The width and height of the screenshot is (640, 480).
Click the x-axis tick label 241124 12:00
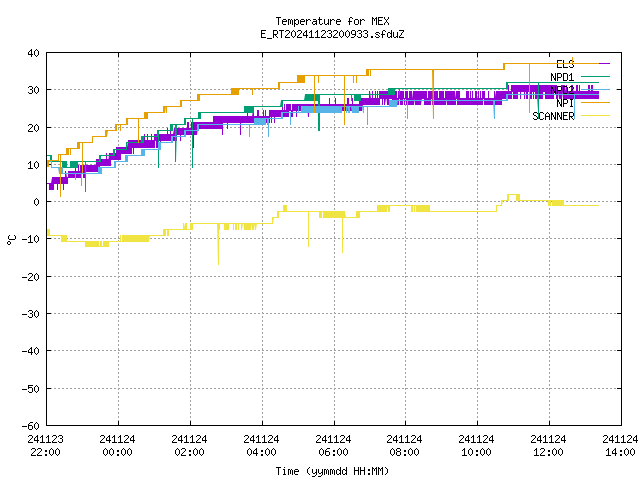coord(548,446)
